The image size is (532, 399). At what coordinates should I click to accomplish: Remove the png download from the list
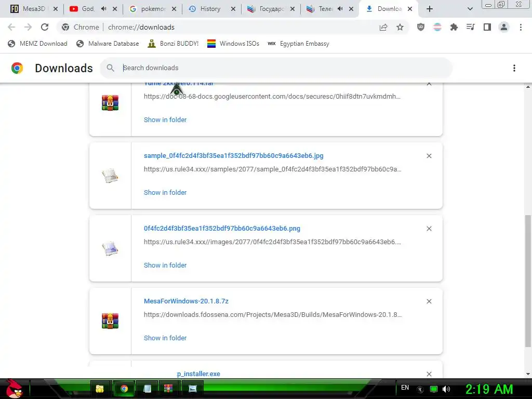point(429,229)
